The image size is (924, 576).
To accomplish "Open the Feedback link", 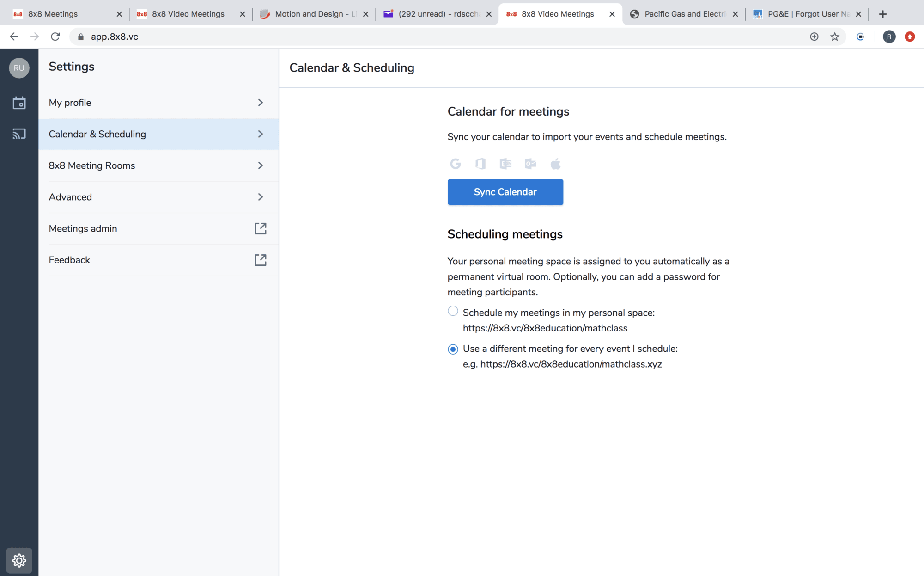I will [69, 260].
